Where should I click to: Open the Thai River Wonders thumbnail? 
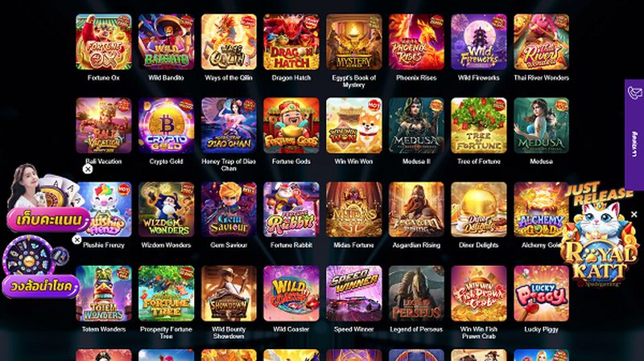pyautogui.click(x=541, y=42)
